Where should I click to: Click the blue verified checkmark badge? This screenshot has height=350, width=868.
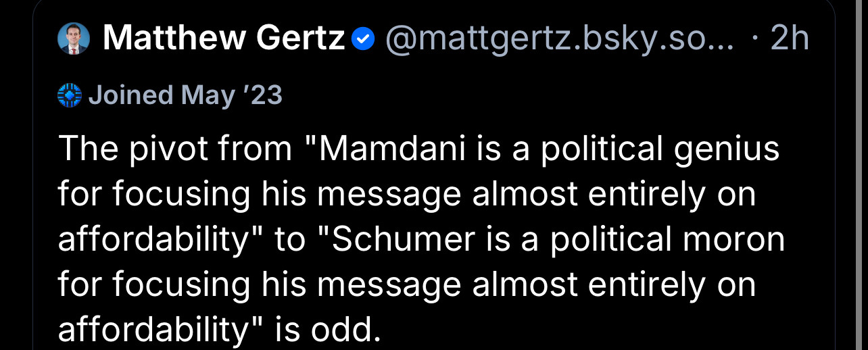coord(363,41)
